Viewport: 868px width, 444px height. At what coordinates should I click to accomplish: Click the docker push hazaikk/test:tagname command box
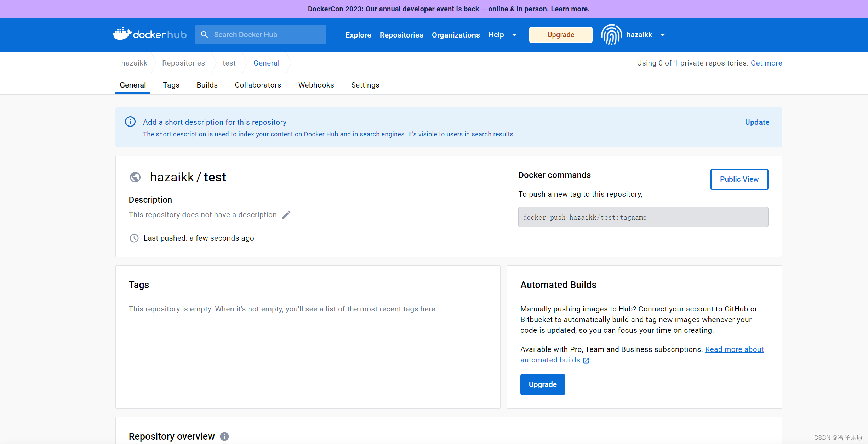643,217
